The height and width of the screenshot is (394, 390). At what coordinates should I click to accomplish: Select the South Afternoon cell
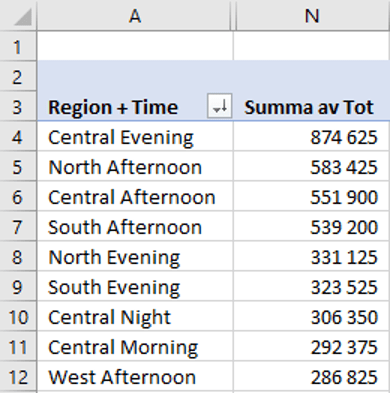point(135,226)
